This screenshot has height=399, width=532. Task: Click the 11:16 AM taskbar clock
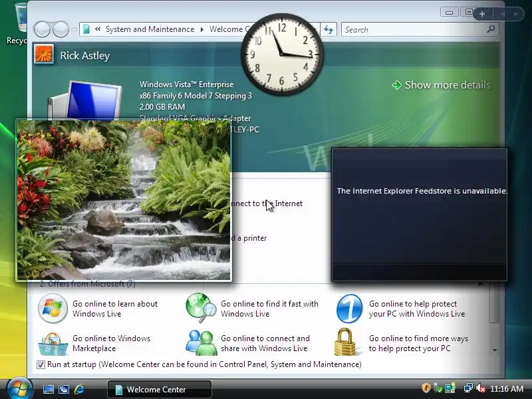[506, 389]
